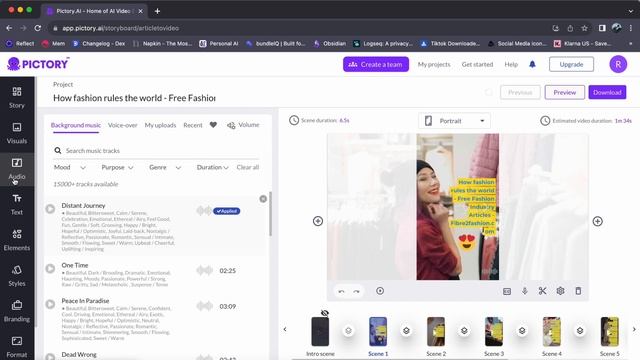Open a new browser tab
The width and height of the screenshot is (640, 360).
pyautogui.click(x=157, y=11)
